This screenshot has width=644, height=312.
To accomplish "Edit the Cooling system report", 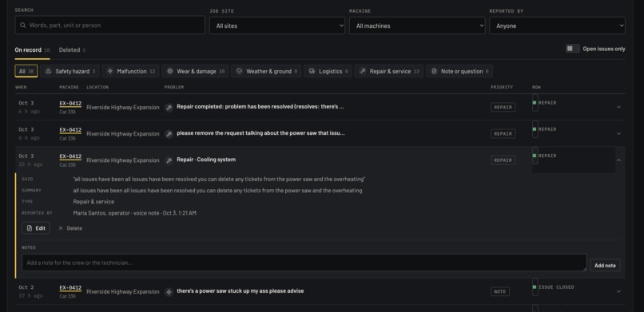I will click(x=36, y=228).
